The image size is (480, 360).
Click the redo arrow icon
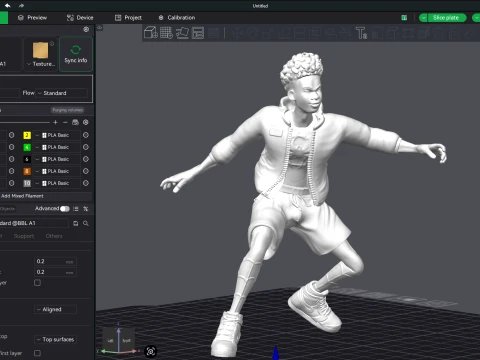(21, 5)
